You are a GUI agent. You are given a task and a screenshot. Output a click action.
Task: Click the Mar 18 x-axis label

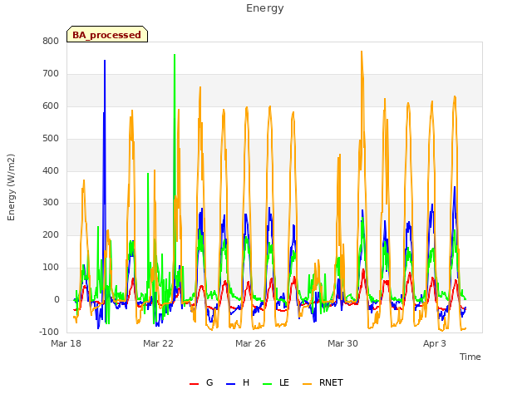click(66, 343)
